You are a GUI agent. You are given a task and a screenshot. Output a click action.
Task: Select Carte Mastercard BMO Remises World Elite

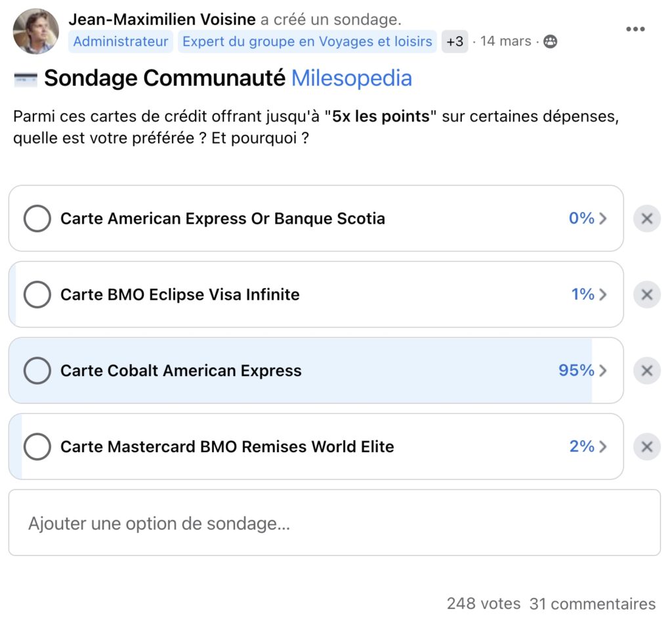click(37, 447)
